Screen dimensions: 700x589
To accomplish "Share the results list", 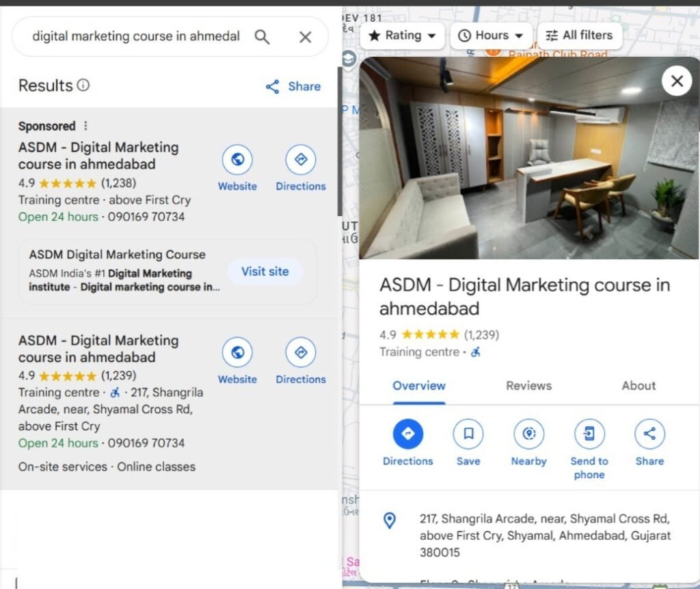I will click(x=293, y=86).
